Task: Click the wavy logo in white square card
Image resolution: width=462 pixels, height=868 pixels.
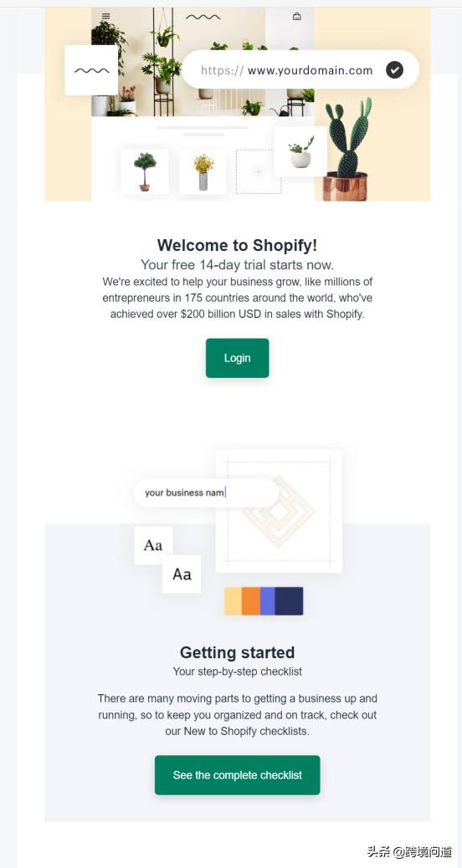Action: [x=91, y=70]
